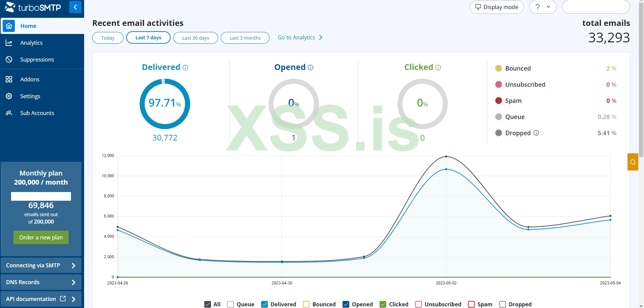Collapse the sidebar with the arrow button
The image size is (644, 308).
click(75, 7)
